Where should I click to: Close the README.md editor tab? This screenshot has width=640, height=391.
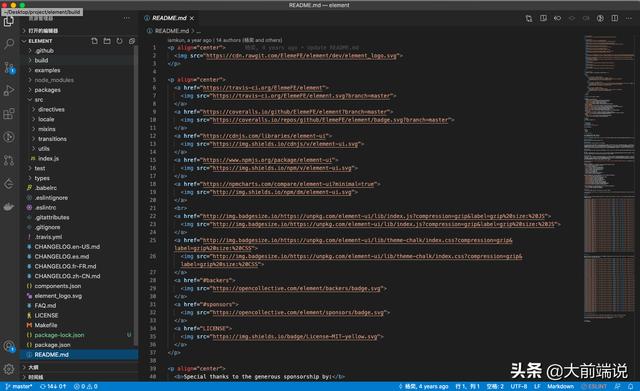[192, 18]
